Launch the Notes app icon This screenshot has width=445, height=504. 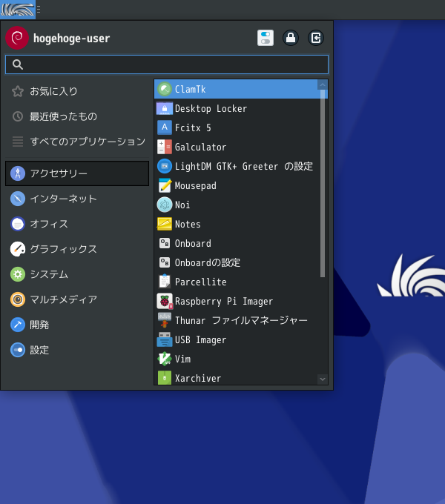pos(165,224)
